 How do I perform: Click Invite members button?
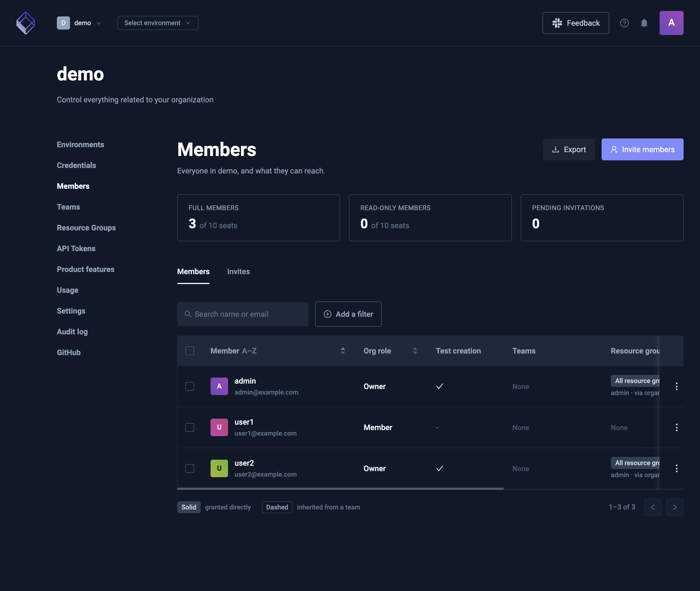(642, 149)
